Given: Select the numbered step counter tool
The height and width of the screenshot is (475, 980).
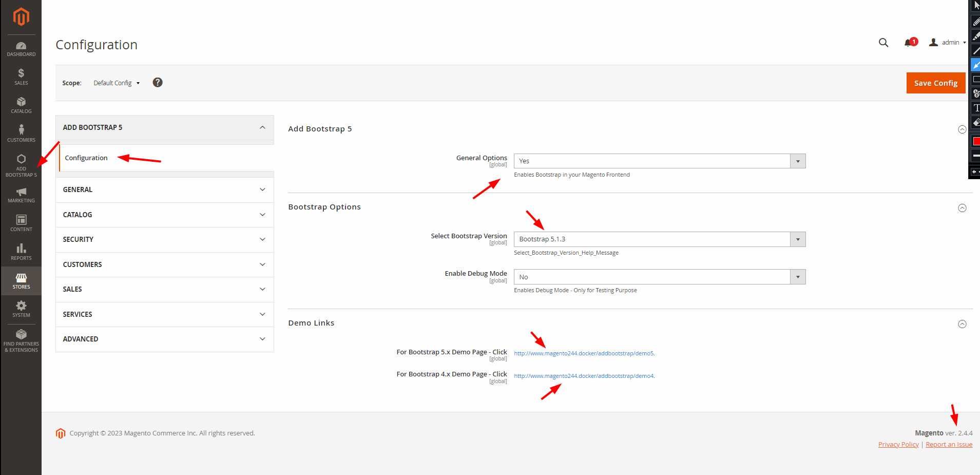Looking at the screenshot, I should [976, 93].
